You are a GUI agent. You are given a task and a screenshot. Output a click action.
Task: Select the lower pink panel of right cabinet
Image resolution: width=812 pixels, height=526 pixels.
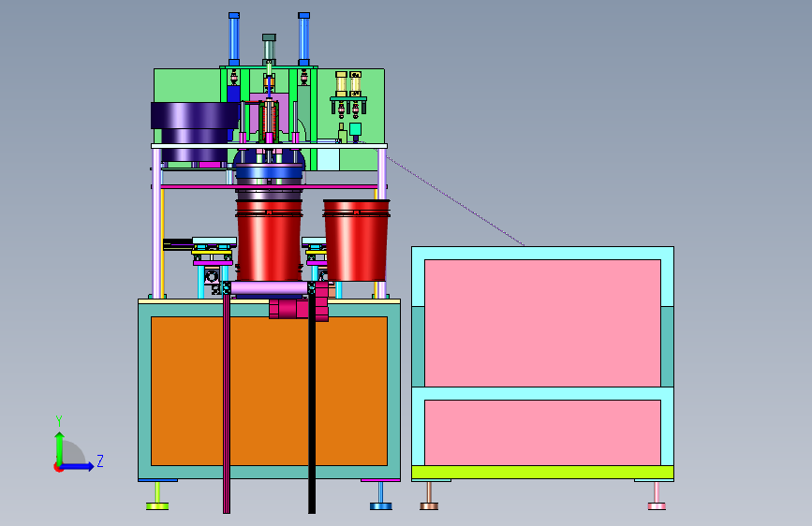(x=542, y=432)
